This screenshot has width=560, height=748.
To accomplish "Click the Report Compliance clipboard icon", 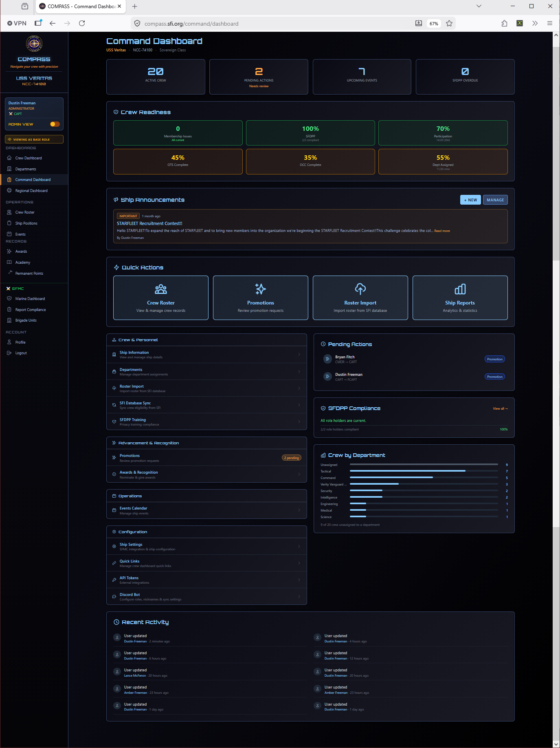I will tap(9, 310).
